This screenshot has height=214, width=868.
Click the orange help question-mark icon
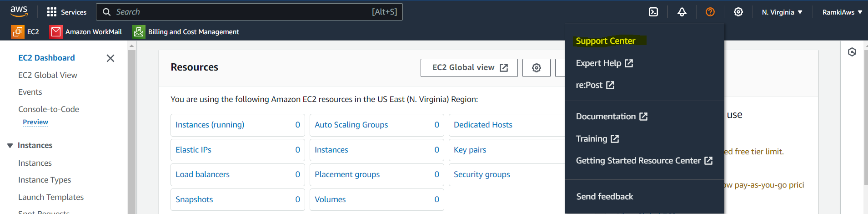coord(710,12)
